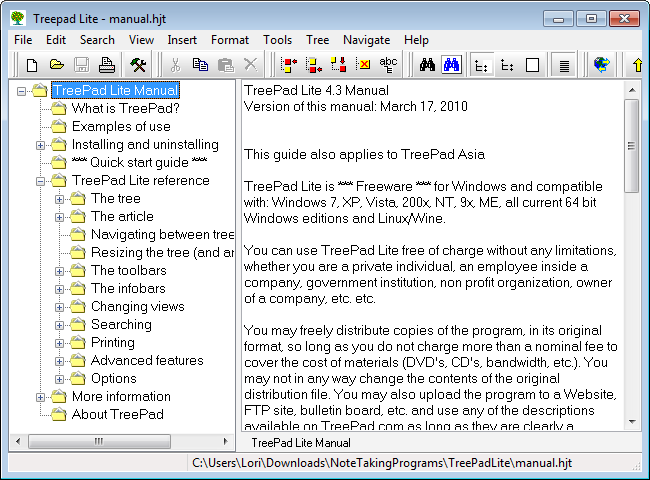Screen dimensions: 650x480
Task: Expand the Searching node
Action: point(59,325)
